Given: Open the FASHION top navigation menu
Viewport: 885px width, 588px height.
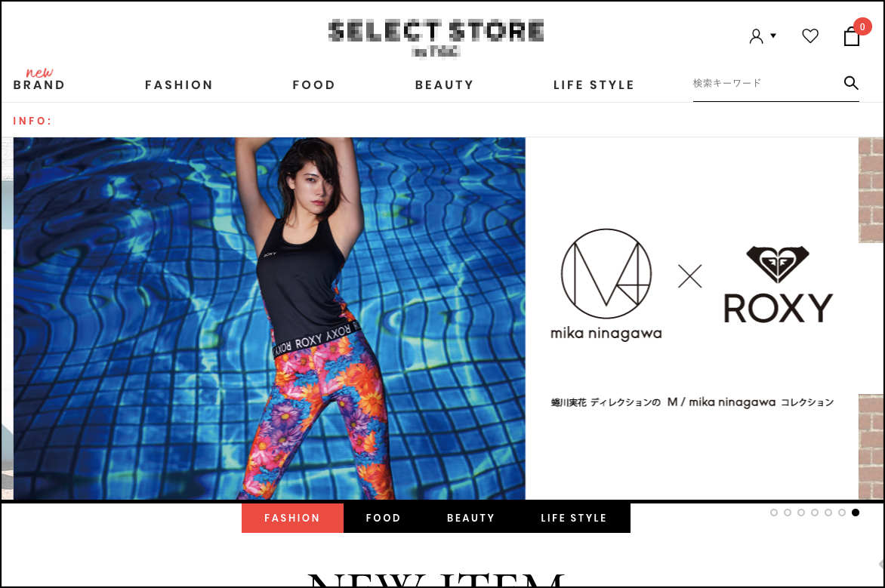Looking at the screenshot, I should point(179,85).
